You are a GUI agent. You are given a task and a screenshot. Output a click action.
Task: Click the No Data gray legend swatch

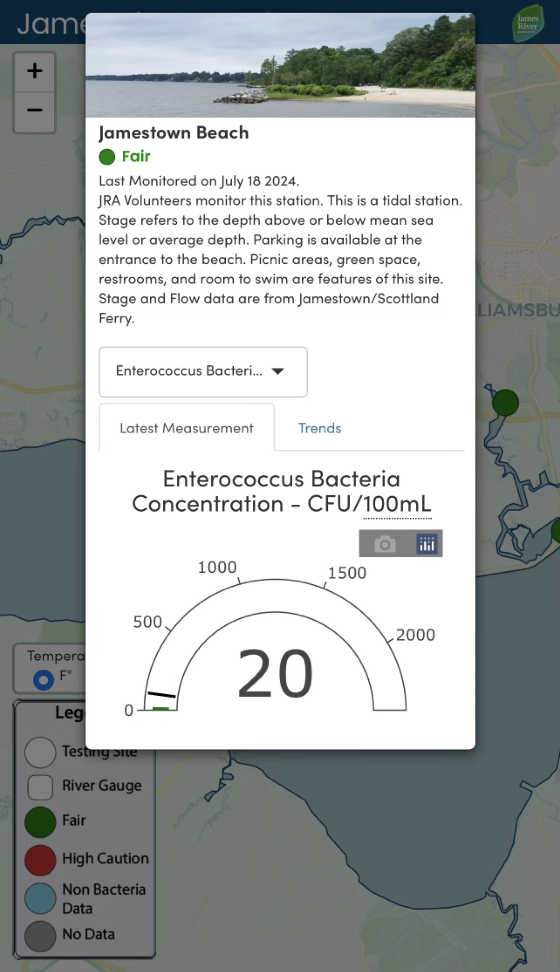pyautogui.click(x=40, y=936)
